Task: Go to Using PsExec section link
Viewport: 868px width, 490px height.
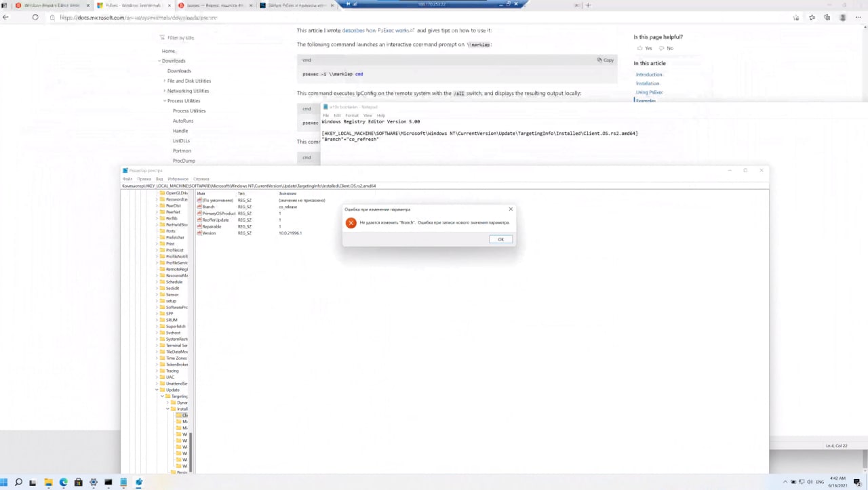Action: [649, 92]
